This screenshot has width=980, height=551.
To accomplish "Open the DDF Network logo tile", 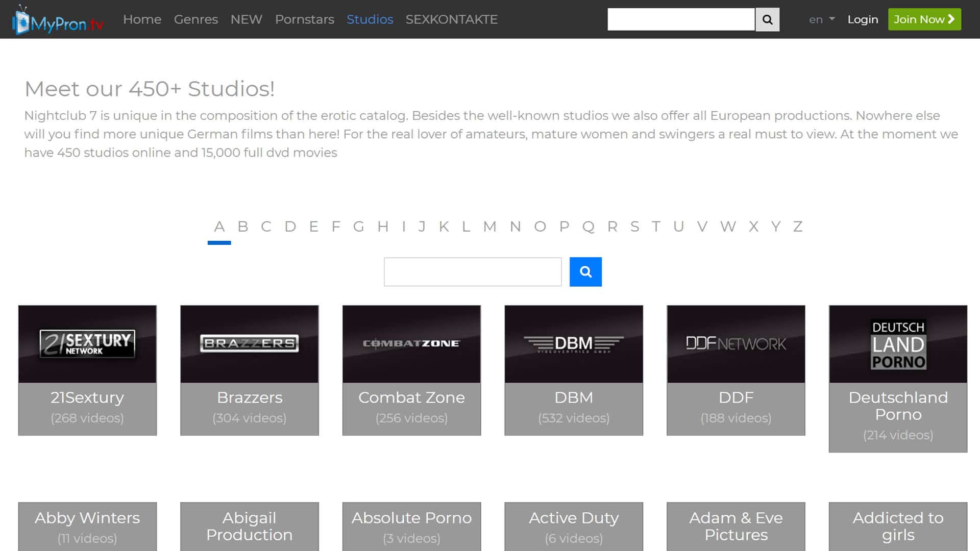I will pos(736,344).
